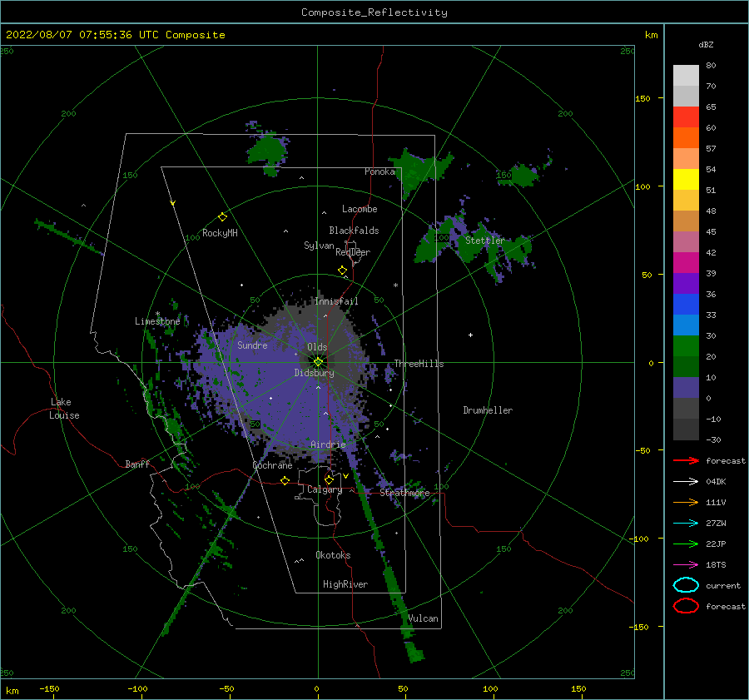Click the RockyMH label
This screenshot has width=749, height=700.
tap(220, 233)
